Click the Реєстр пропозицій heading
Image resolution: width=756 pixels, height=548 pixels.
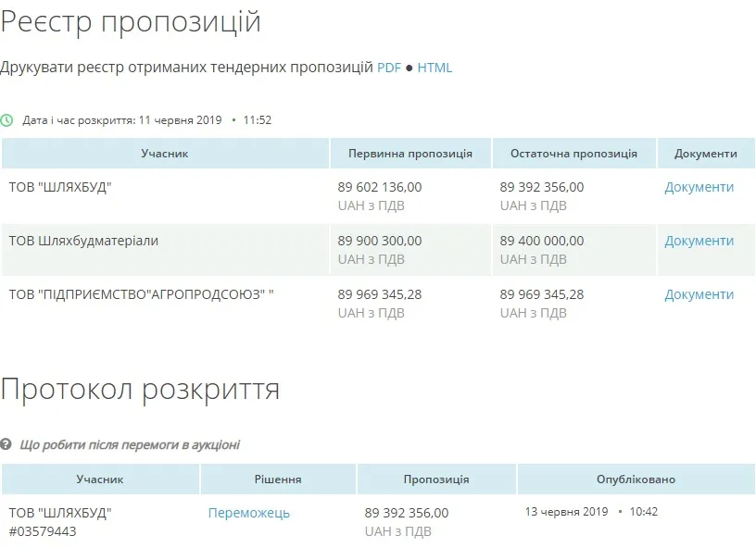click(131, 21)
